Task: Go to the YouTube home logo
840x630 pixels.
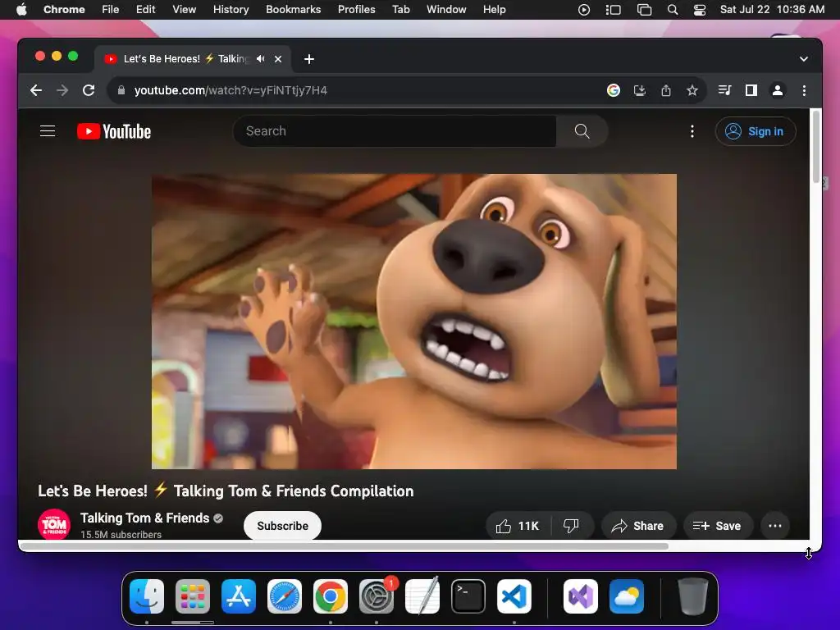Action: coord(114,131)
